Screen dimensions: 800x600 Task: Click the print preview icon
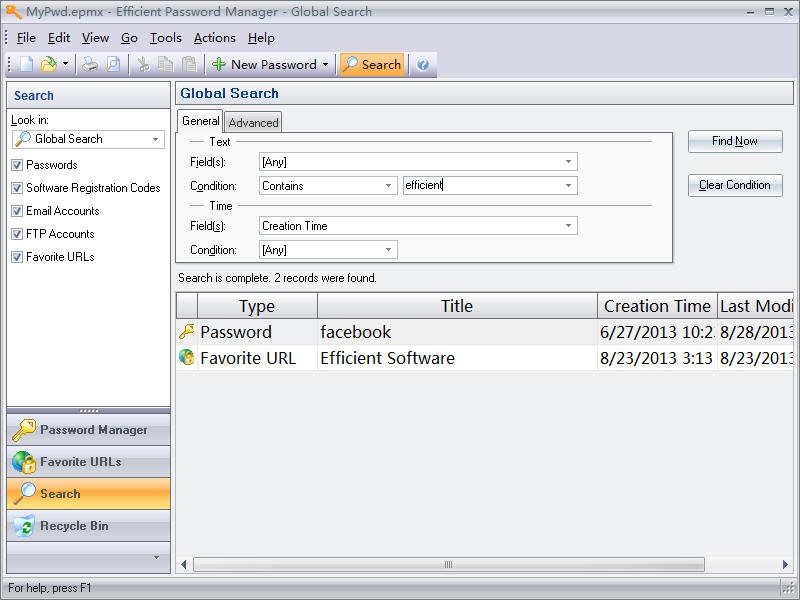[x=113, y=65]
